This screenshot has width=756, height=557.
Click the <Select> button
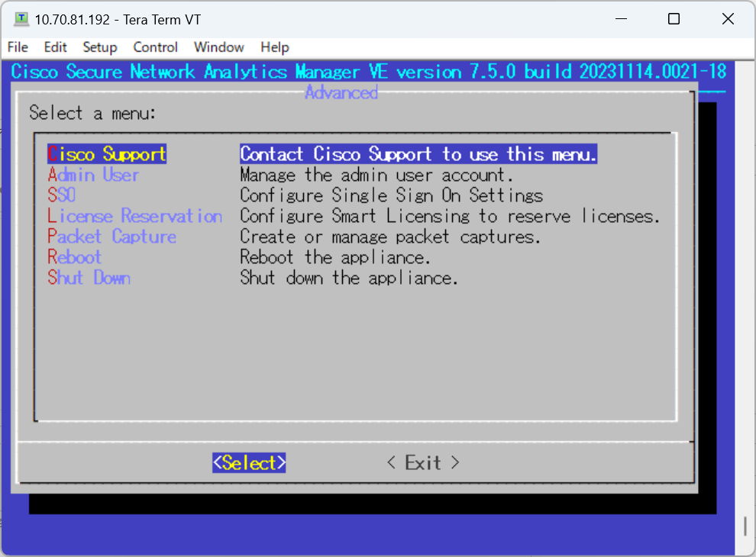(x=249, y=463)
